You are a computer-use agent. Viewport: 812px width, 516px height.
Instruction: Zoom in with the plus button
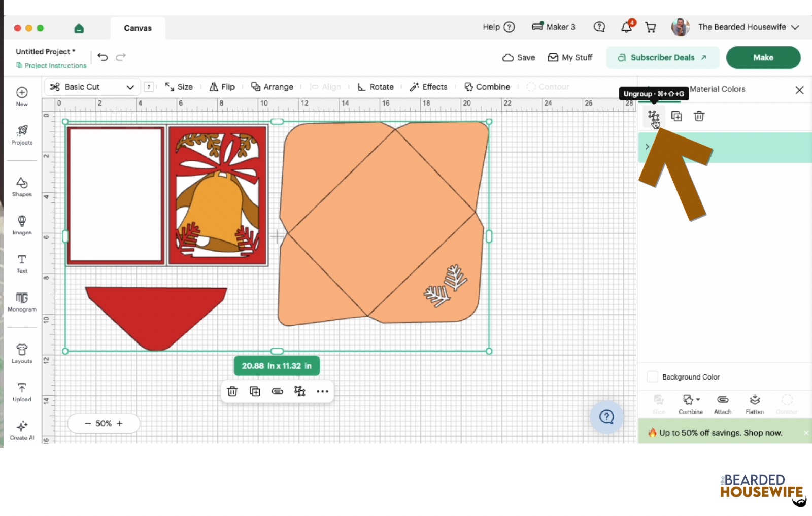[x=120, y=423]
